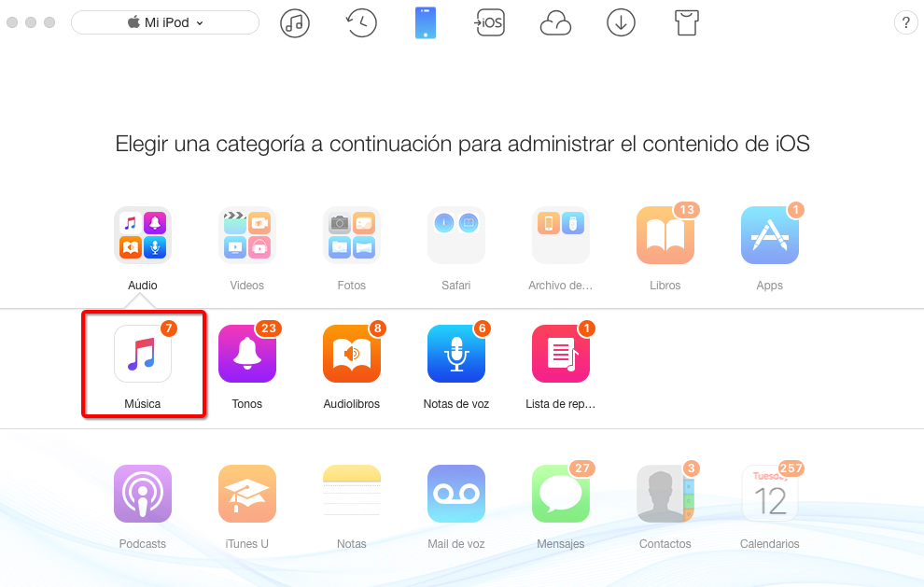Open the iTunes U icon
This screenshot has width=924, height=587.
point(247,494)
